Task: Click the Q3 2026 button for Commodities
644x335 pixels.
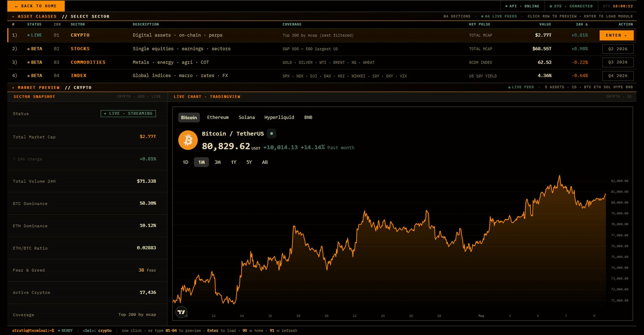Action: coord(618,62)
